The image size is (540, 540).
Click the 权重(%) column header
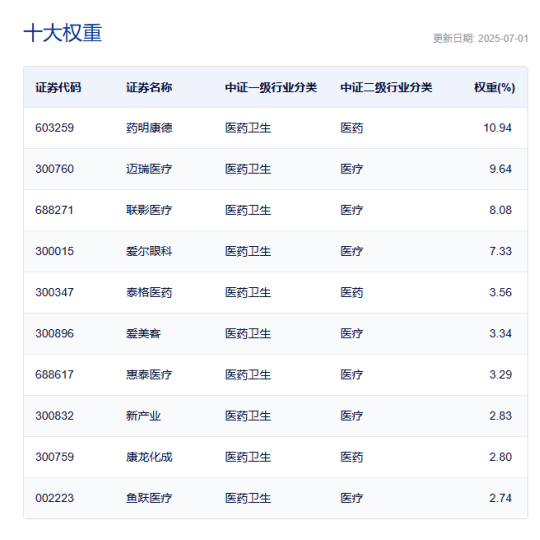(495, 87)
